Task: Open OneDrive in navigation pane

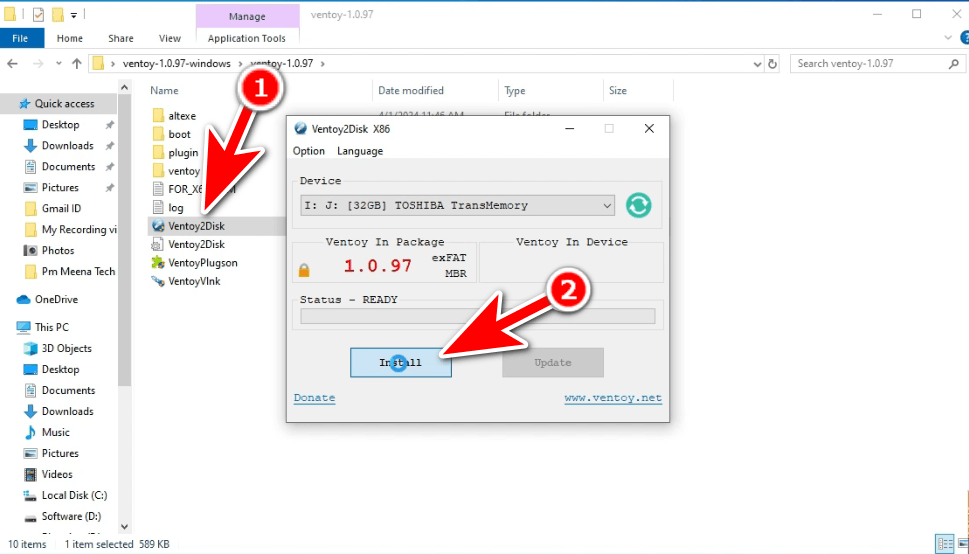Action: click(x=56, y=299)
